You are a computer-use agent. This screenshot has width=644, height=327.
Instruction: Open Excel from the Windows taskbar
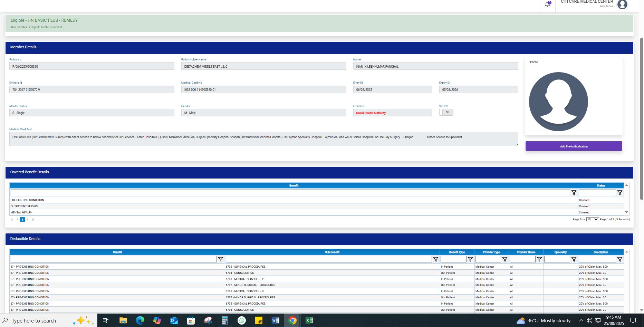(309, 320)
